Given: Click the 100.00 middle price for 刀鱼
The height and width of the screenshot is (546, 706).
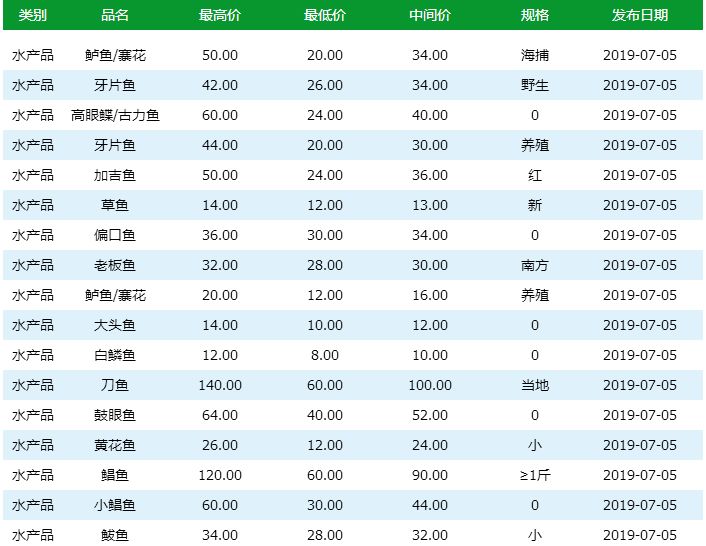Looking at the screenshot, I should 430,385.
